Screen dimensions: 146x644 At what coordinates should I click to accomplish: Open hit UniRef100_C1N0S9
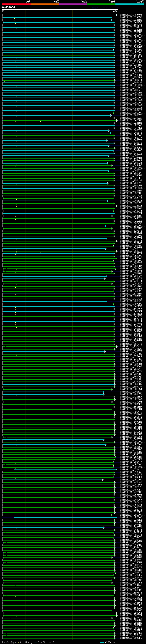(x=131, y=17)
